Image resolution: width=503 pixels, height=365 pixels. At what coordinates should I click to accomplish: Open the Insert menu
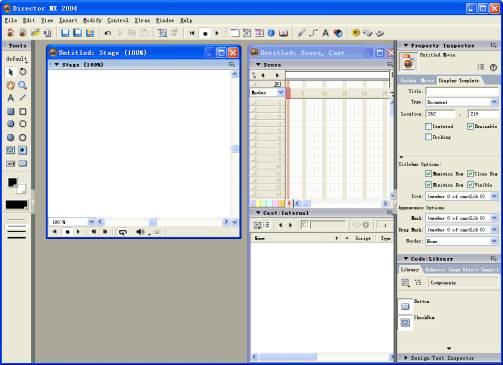(68, 20)
